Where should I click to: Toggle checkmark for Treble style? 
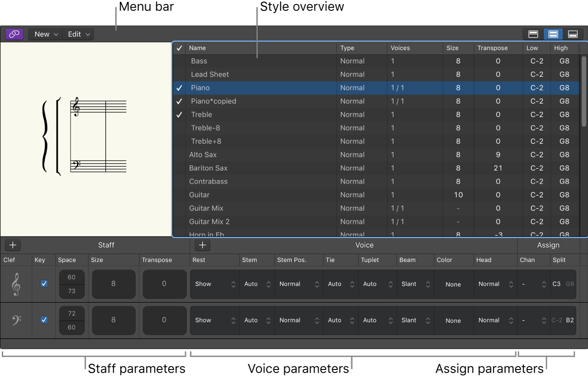coord(179,114)
